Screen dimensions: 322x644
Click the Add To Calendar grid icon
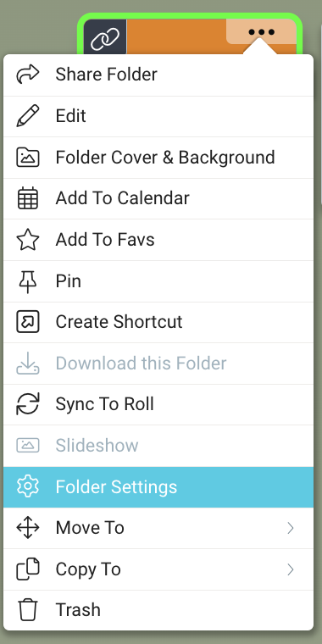coord(27,198)
